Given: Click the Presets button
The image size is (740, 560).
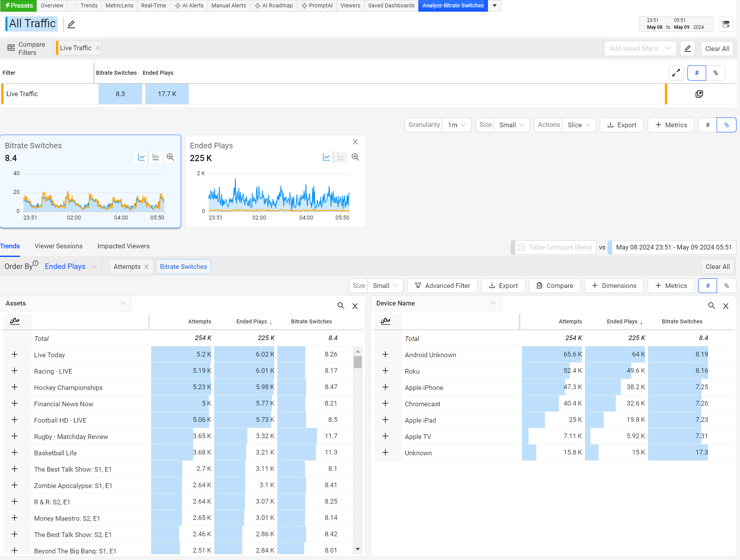Looking at the screenshot, I should coord(19,5).
